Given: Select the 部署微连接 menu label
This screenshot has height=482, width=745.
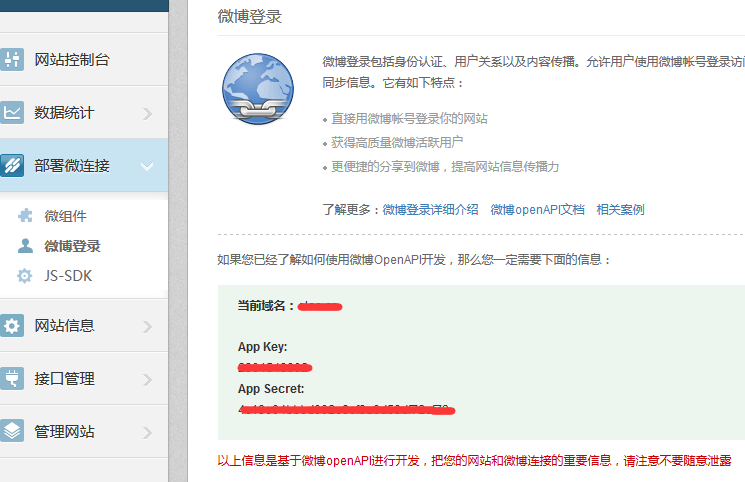Looking at the screenshot, I should tap(72, 165).
